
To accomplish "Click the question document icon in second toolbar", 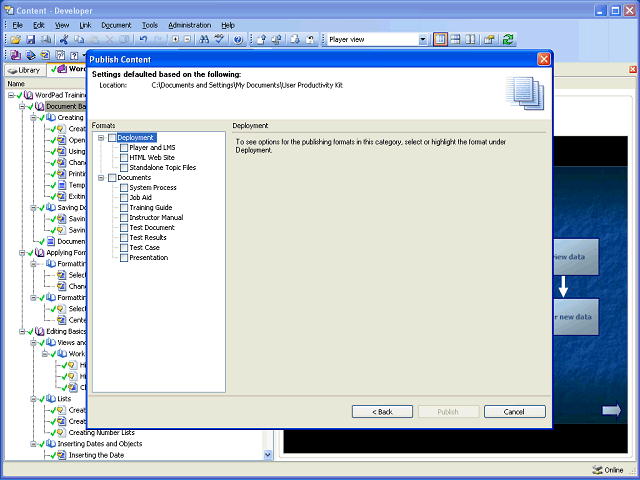I will pos(74,55).
